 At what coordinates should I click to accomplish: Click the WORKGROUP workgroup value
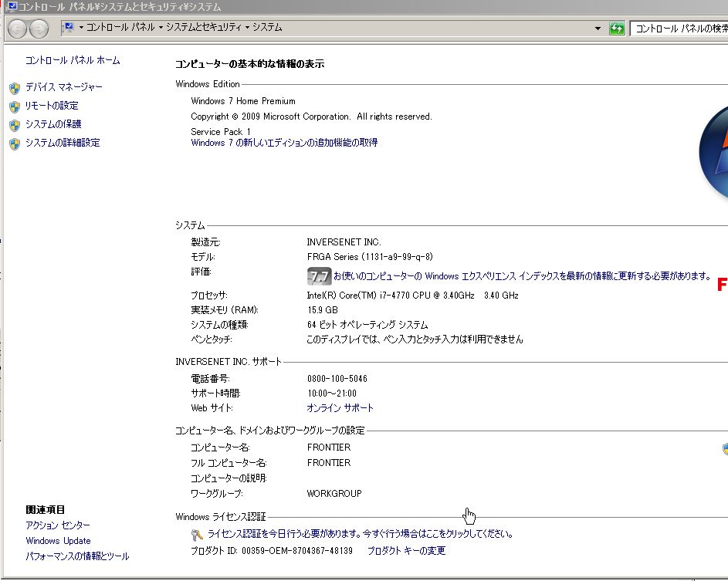click(334, 493)
